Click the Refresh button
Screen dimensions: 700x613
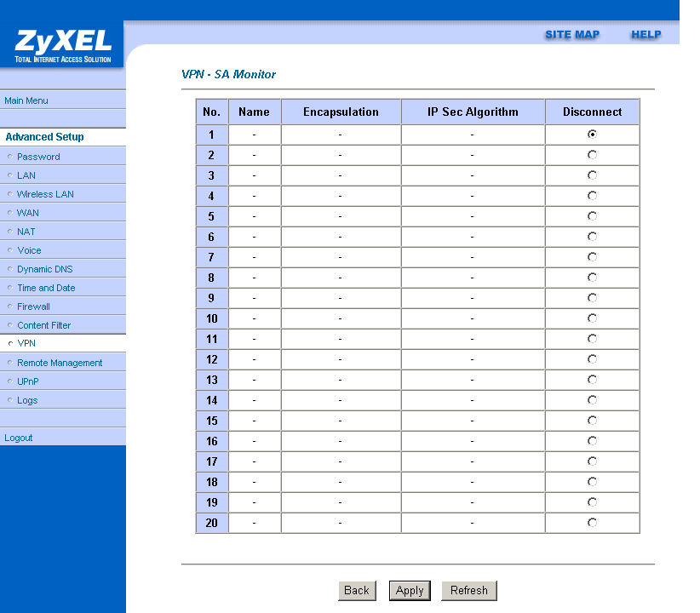(468, 591)
